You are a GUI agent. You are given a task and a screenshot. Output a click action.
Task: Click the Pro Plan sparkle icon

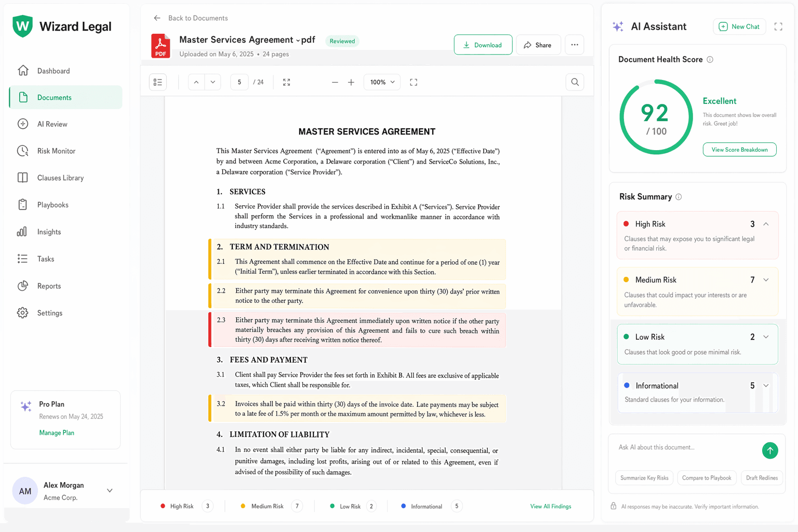coord(26,406)
